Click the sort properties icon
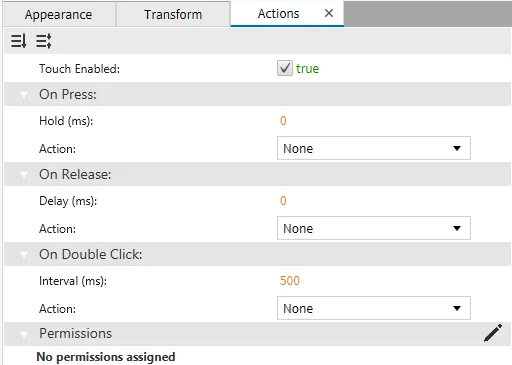The width and height of the screenshot is (512, 365). pyautogui.click(x=18, y=41)
